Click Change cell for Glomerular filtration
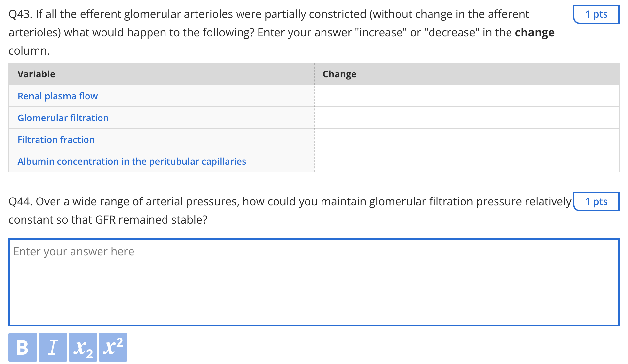This screenshot has height=364, width=628. [466, 118]
